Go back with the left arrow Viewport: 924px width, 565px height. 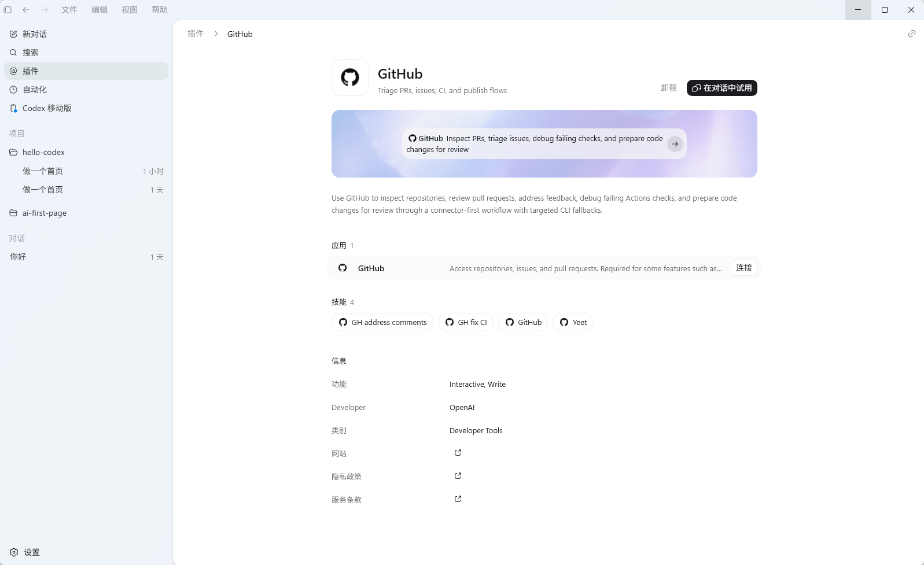pyautogui.click(x=26, y=10)
